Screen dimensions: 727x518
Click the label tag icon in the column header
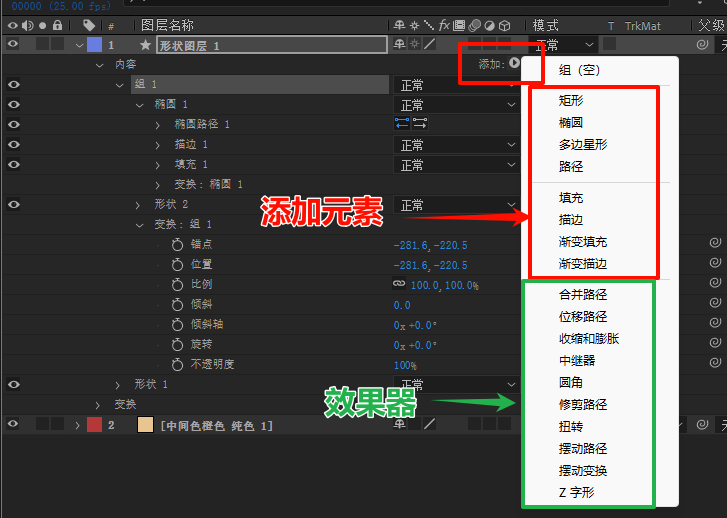[x=89, y=26]
